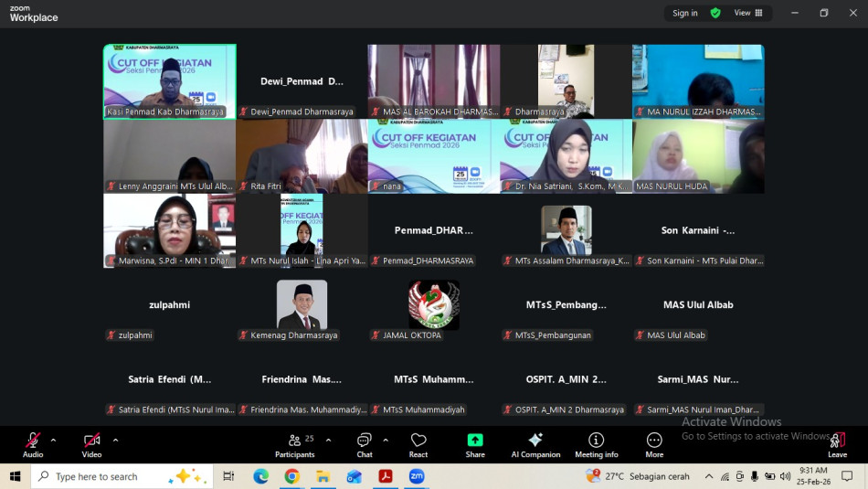Open Microsoft Edge from the taskbar
Image resolution: width=868 pixels, height=489 pixels.
coord(260,476)
